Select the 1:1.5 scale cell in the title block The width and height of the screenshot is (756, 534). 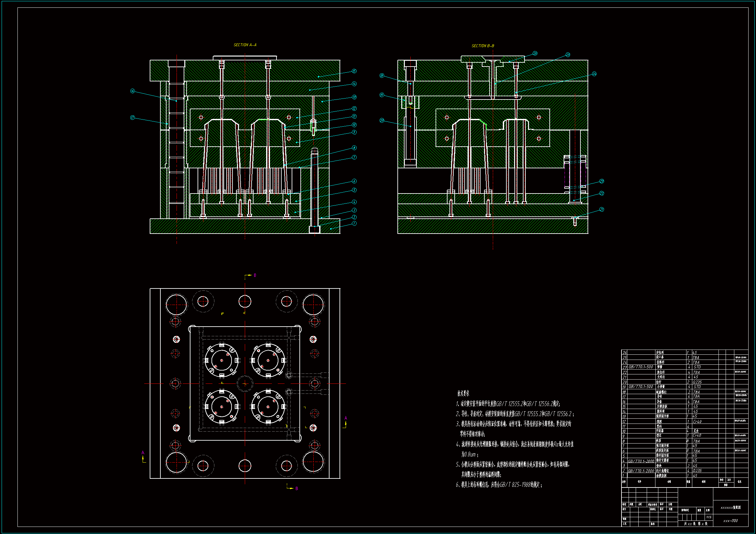(x=708, y=517)
